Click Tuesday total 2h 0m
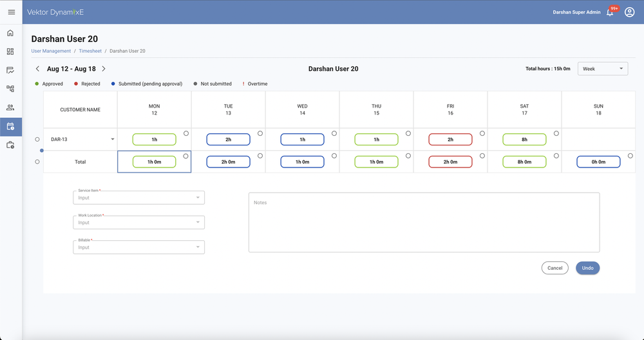 pos(229,162)
